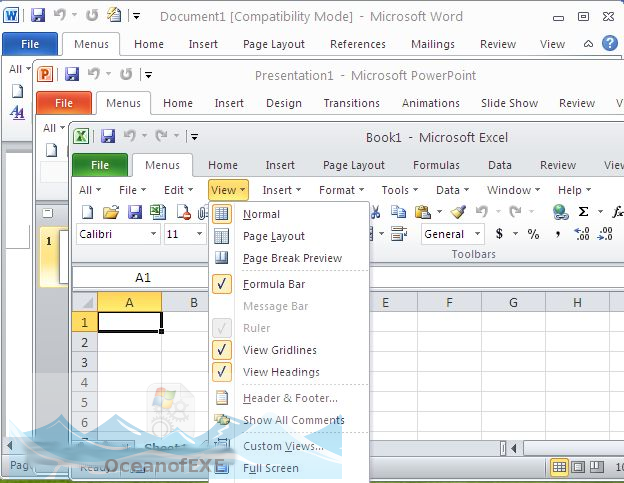Click the Decrease Decimal icon
The height and width of the screenshot is (483, 624).
[605, 234]
